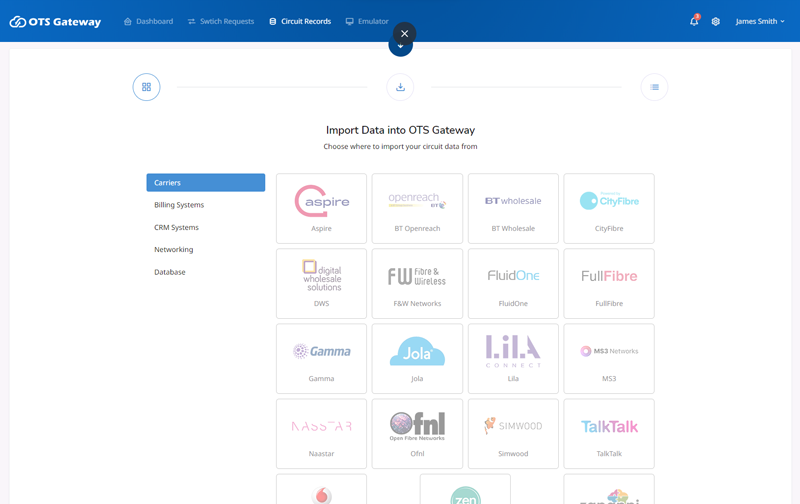Choose the Jola carrier card
The height and width of the screenshot is (504, 800).
pyautogui.click(x=417, y=359)
